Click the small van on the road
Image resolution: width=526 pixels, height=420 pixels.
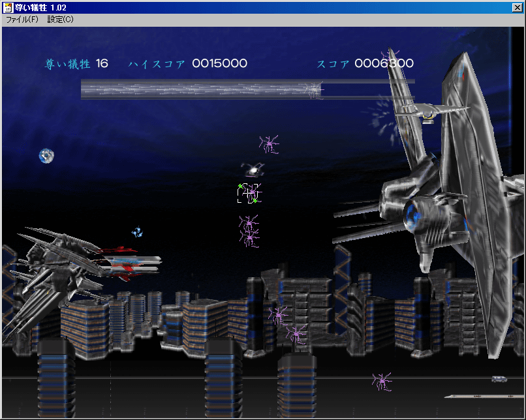[x=499, y=379]
